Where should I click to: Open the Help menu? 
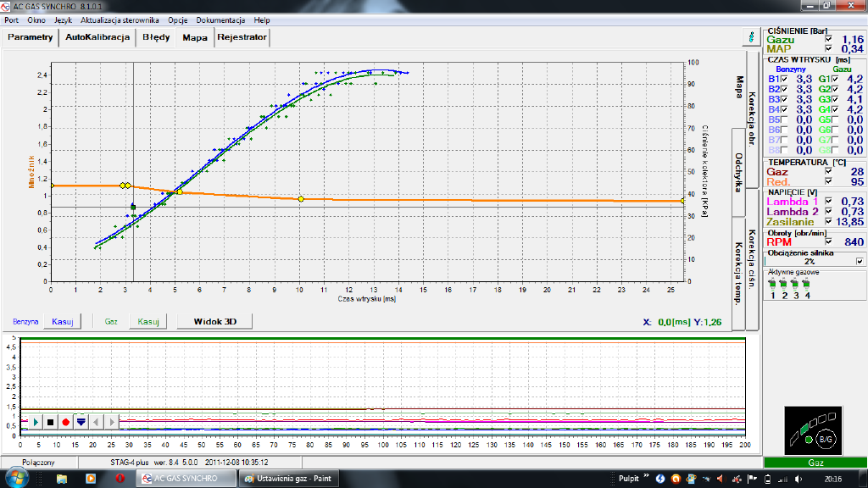click(x=262, y=20)
